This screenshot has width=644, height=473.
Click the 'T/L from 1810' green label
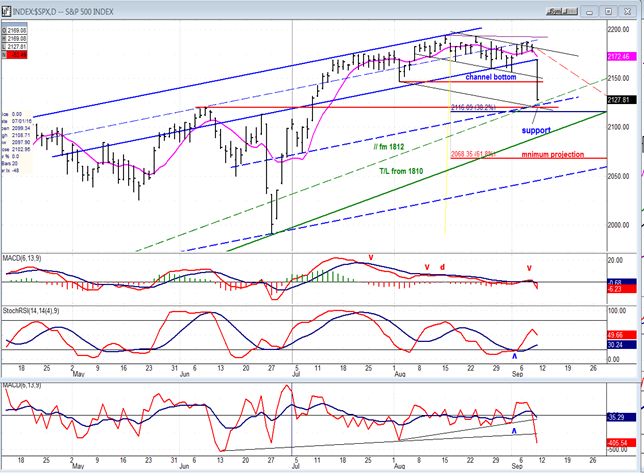coord(401,171)
